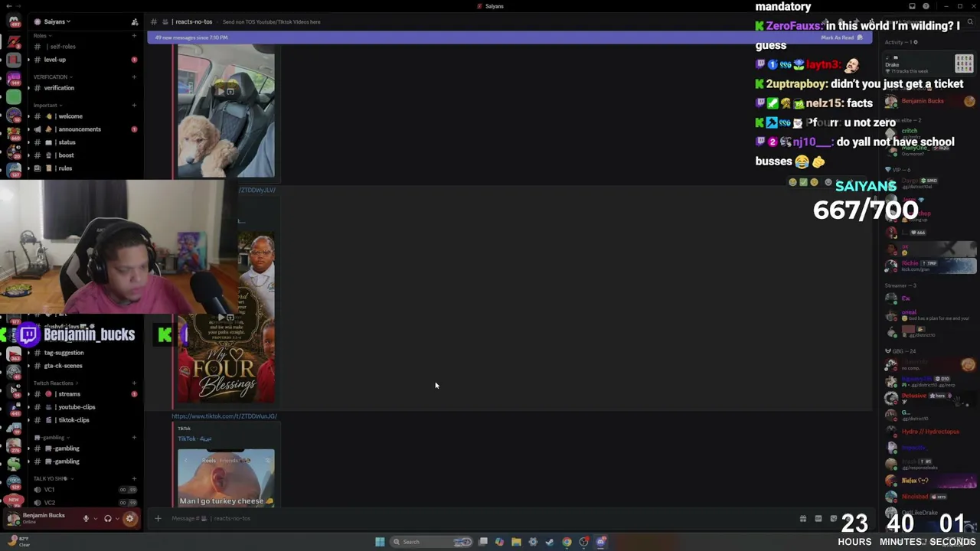Open the sticker picker icon
980x551 pixels.
pos(834,519)
